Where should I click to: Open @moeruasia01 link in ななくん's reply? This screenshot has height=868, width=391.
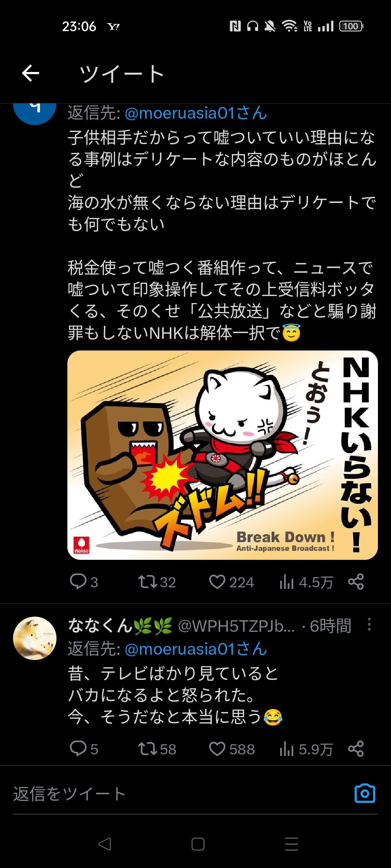196,649
